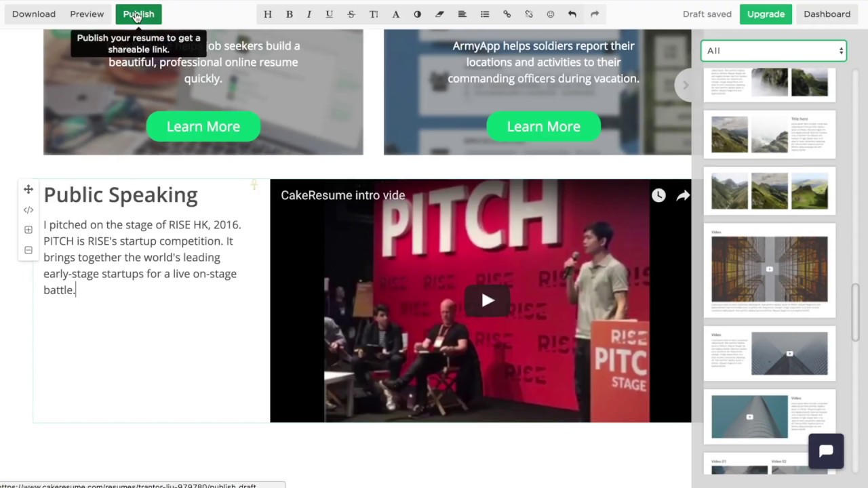868x488 pixels.
Task: Click the Draft saved status text
Action: (x=707, y=14)
